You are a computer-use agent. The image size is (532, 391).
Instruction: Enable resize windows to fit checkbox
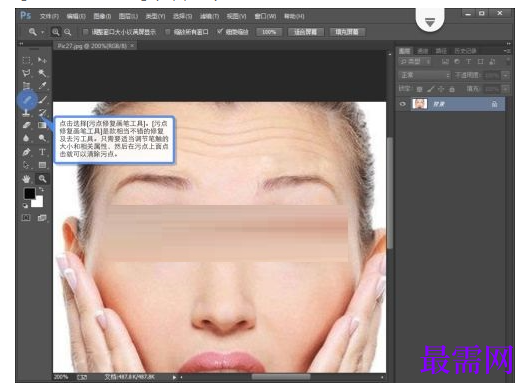coord(86,32)
